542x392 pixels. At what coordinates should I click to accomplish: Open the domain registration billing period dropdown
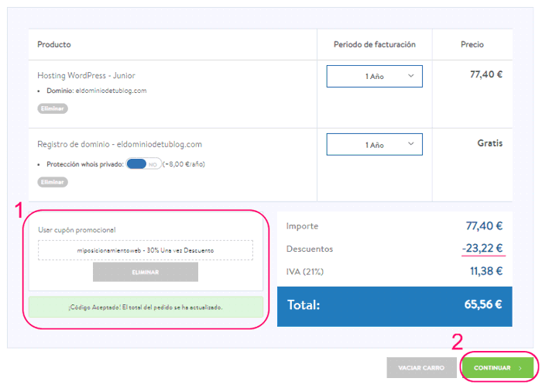coord(374,145)
